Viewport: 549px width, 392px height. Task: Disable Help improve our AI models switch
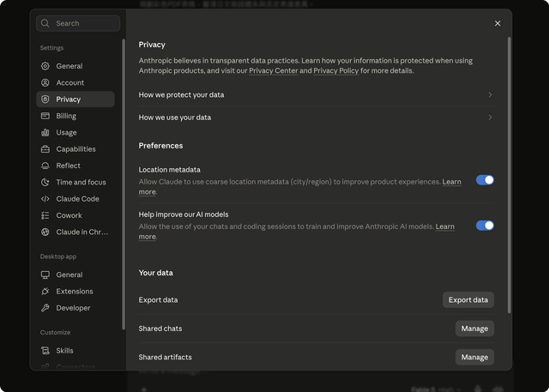[485, 226]
